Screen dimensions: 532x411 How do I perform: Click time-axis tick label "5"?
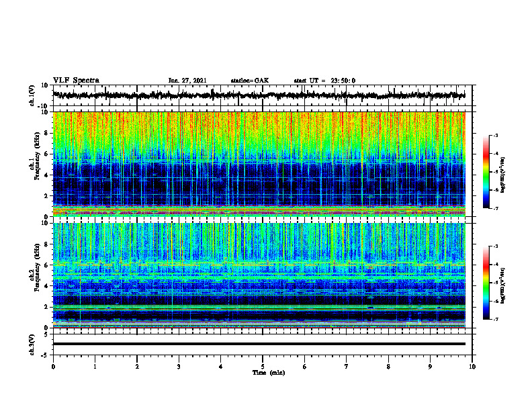point(263,367)
